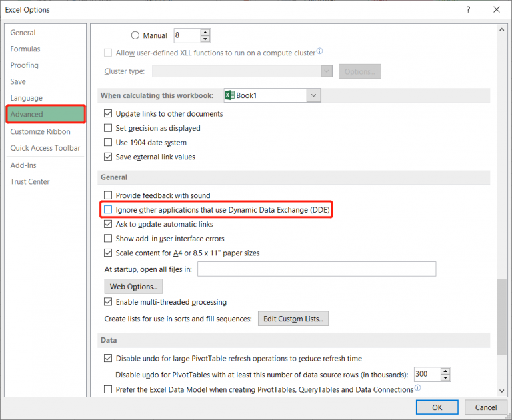This screenshot has height=420, width=512.
Task: Toggle Provide feedback with sound checkbox
Action: tap(109, 196)
